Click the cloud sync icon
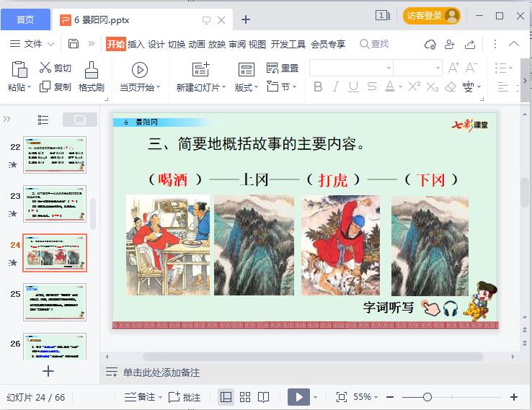The height and width of the screenshot is (410, 532). pyautogui.click(x=430, y=44)
